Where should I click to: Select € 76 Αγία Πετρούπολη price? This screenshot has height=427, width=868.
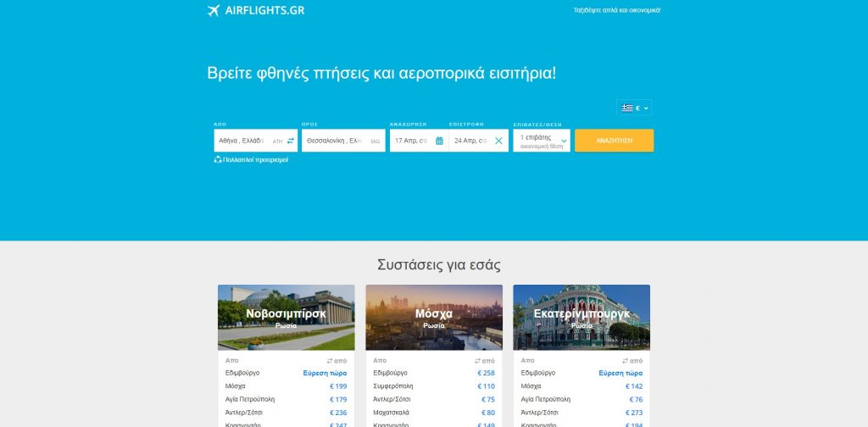[x=636, y=400]
